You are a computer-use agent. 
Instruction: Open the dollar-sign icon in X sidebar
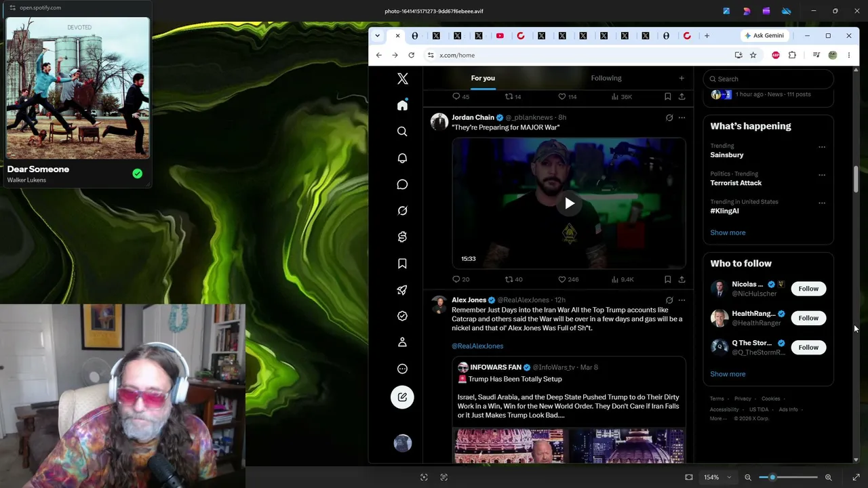click(x=402, y=237)
